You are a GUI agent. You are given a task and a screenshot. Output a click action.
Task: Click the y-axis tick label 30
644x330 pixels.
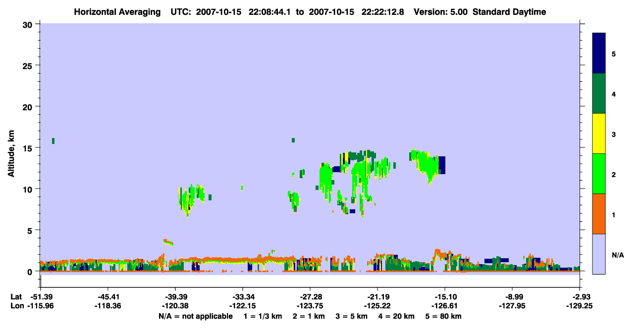coord(29,24)
